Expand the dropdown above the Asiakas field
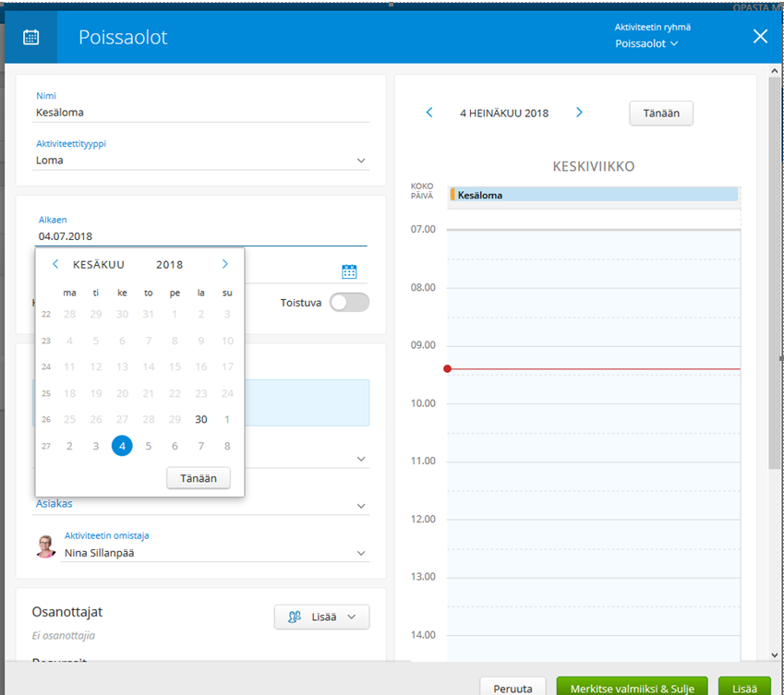 click(x=361, y=459)
